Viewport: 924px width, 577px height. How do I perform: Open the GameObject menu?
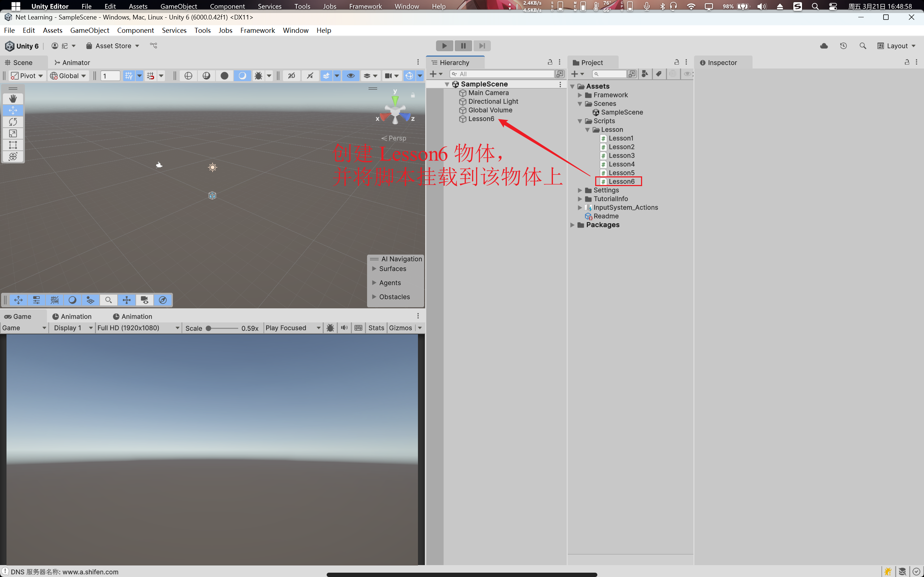(90, 30)
